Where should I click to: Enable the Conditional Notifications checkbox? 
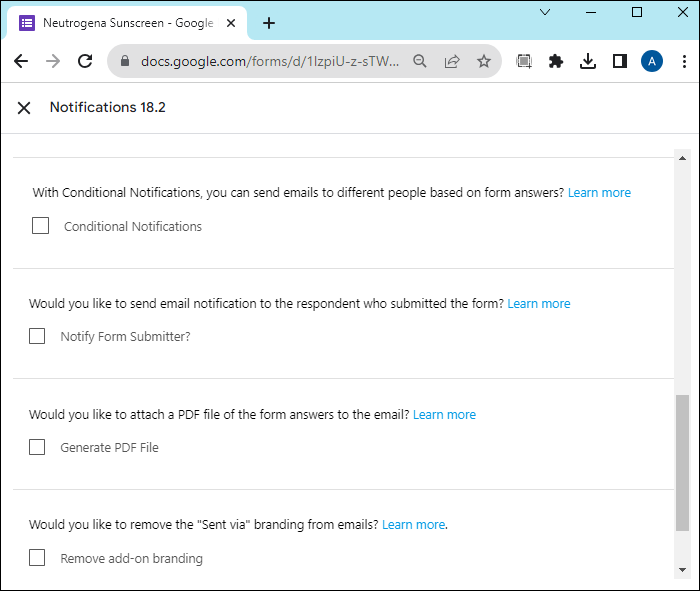[x=41, y=226]
